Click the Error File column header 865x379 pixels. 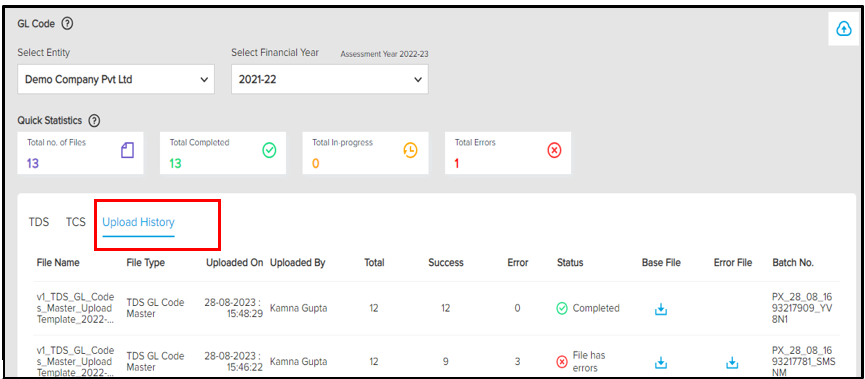click(733, 263)
